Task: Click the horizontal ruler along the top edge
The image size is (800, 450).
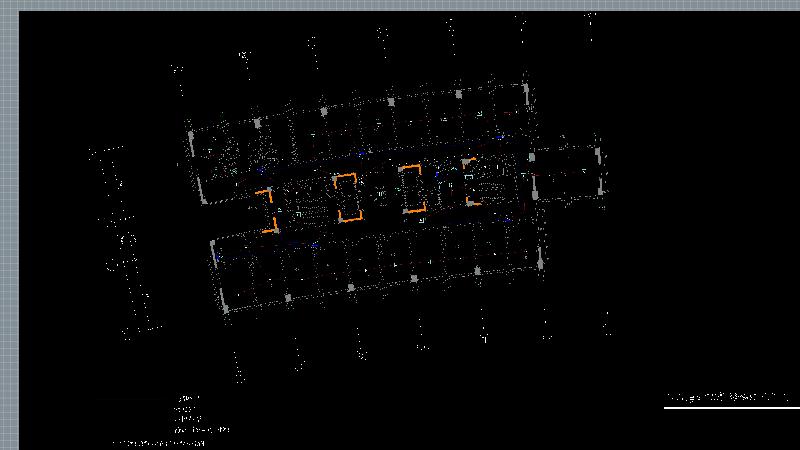Action: pos(400,5)
